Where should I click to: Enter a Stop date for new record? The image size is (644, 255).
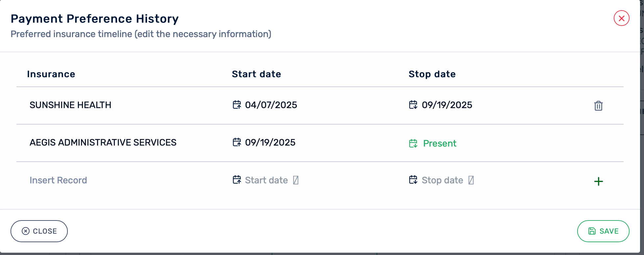coord(442,180)
